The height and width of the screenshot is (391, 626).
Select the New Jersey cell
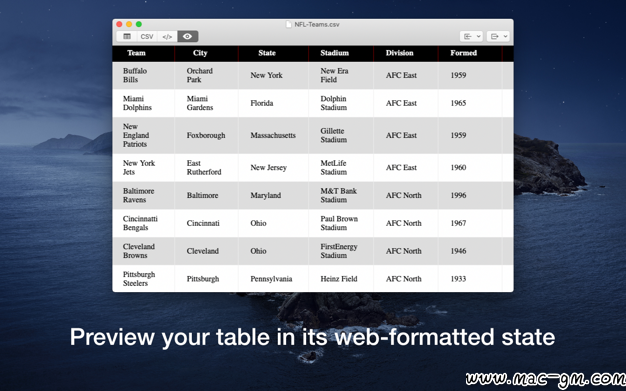(x=273, y=168)
